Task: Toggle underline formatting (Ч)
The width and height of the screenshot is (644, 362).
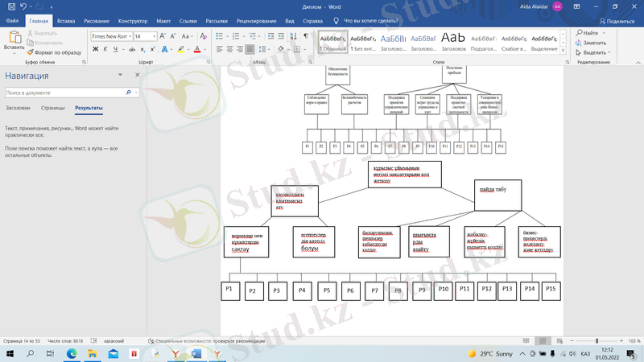Action: point(115,49)
